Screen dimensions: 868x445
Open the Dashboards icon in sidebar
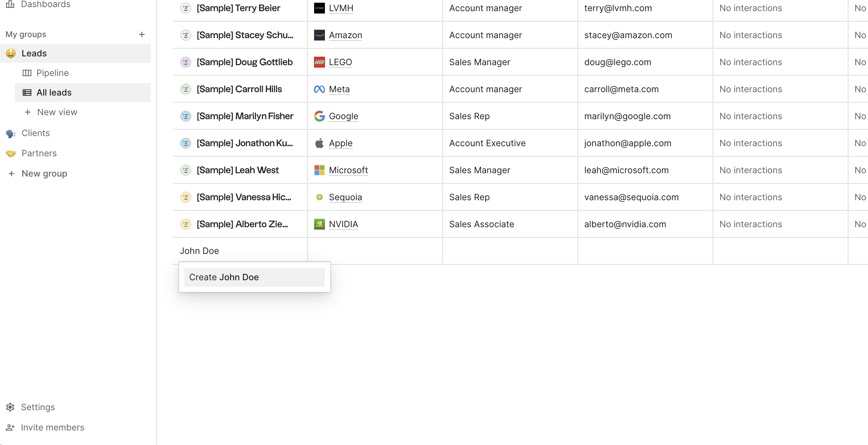[x=10, y=4]
